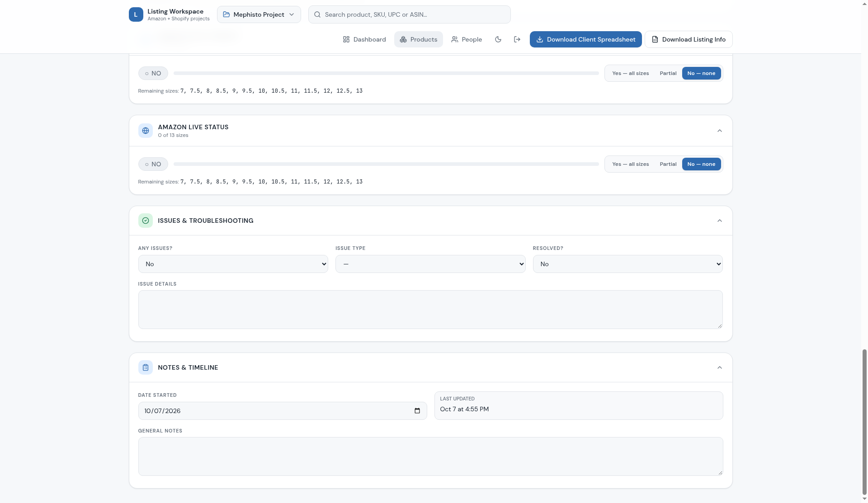
Task: Select 'Yes — all sizes' in Amazon Live Status
Action: (x=630, y=164)
